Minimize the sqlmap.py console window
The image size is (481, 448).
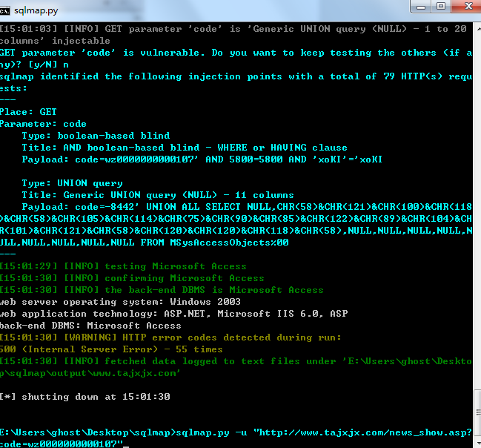(421, 7)
